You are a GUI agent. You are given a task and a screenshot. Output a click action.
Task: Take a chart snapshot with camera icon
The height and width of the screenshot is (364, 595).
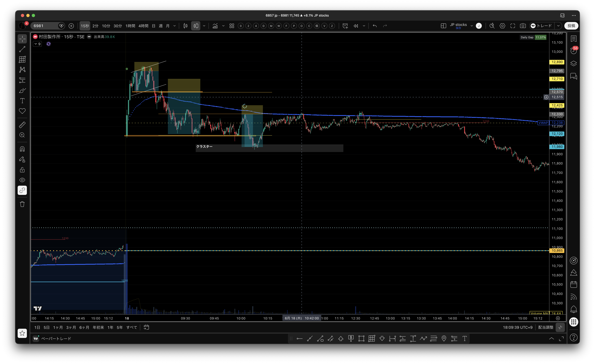(x=523, y=26)
